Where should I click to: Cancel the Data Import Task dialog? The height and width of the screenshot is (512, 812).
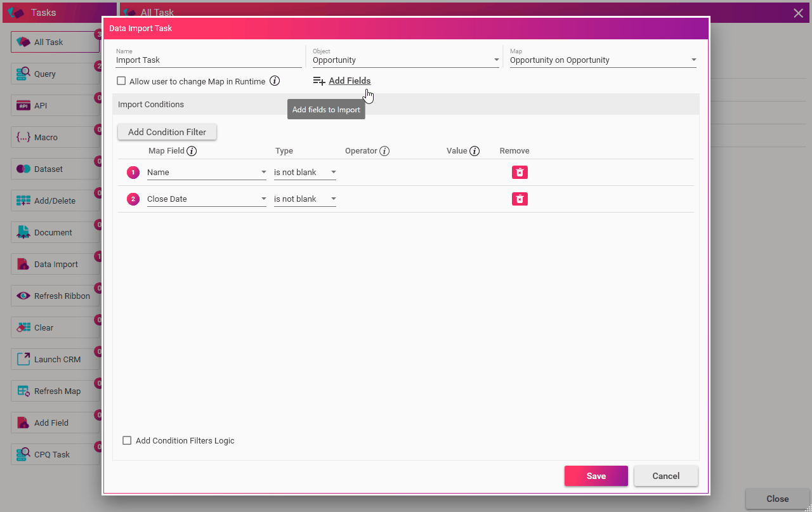[x=665, y=476]
